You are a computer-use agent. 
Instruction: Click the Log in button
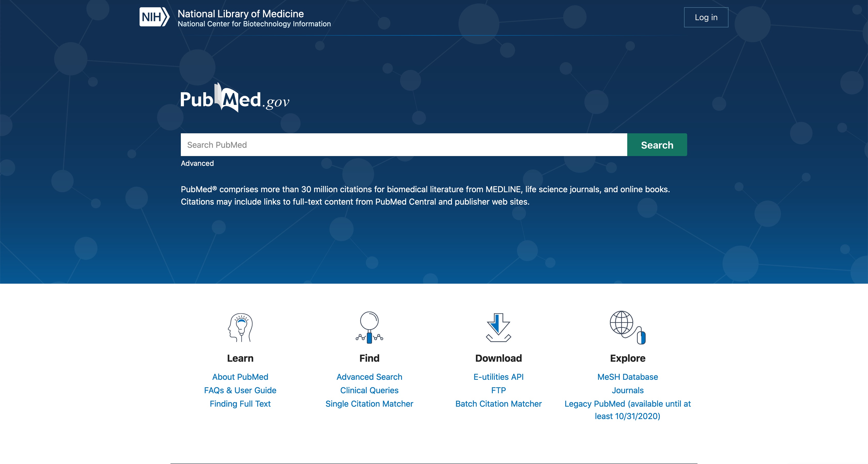coord(706,17)
